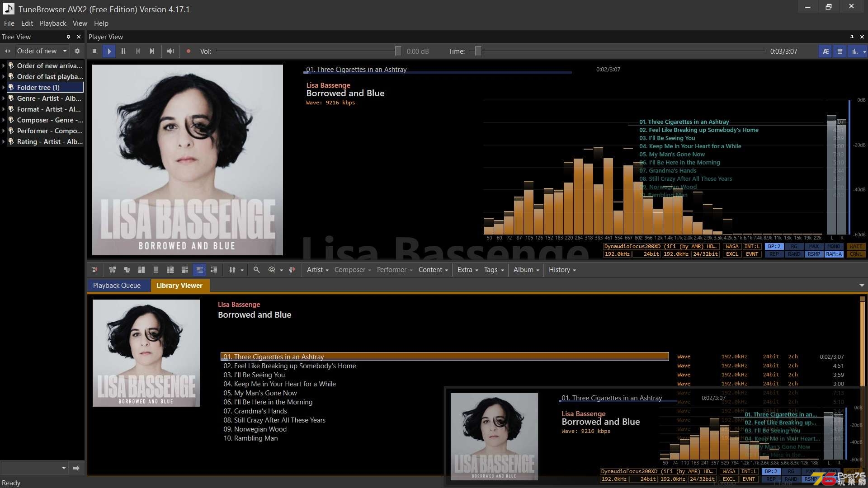Click the go arrow beside bottom-left combo
The height and width of the screenshot is (488, 868).
point(76,468)
